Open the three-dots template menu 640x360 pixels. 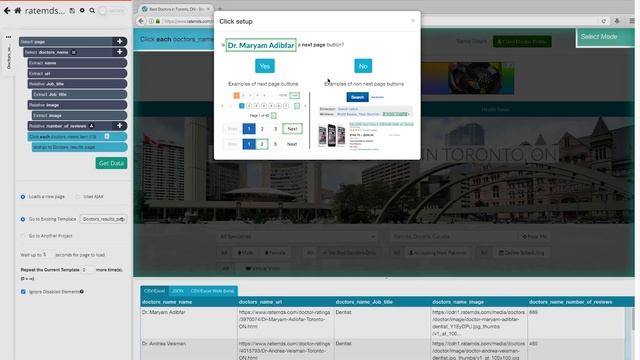(8, 37)
